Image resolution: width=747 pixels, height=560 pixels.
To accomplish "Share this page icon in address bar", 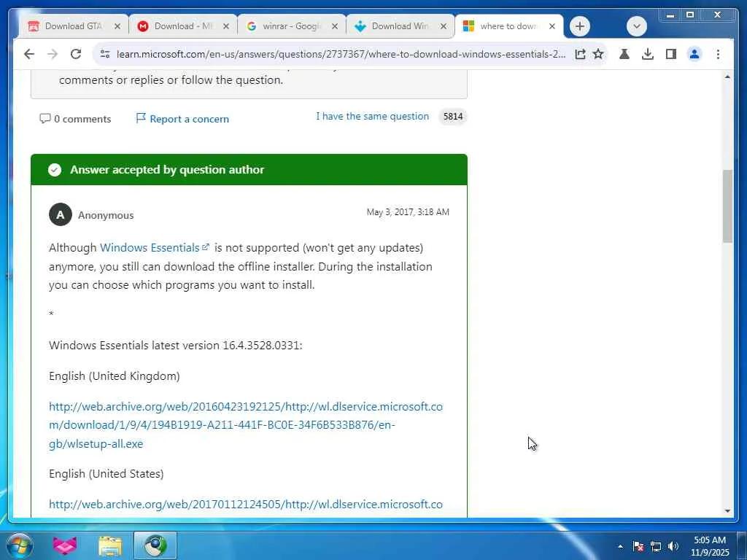I will [580, 54].
